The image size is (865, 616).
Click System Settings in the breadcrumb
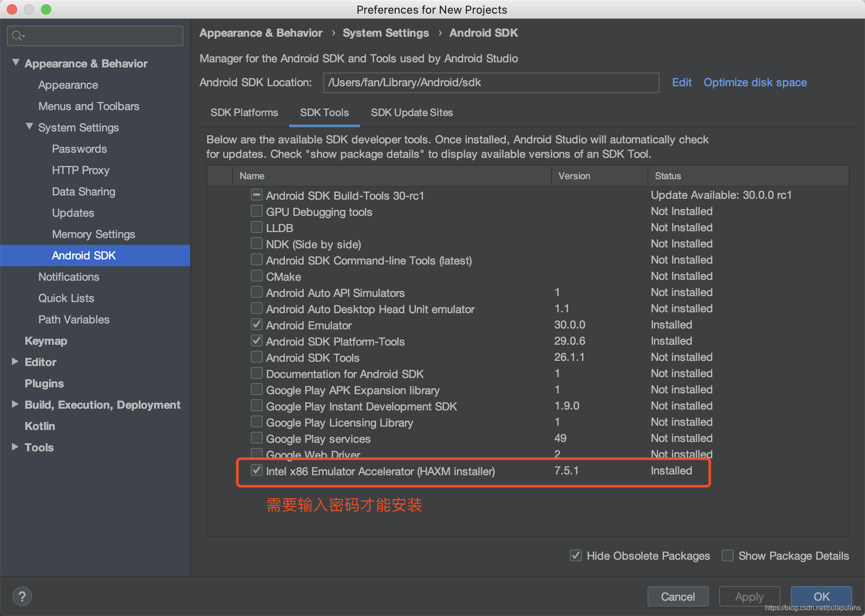[386, 33]
